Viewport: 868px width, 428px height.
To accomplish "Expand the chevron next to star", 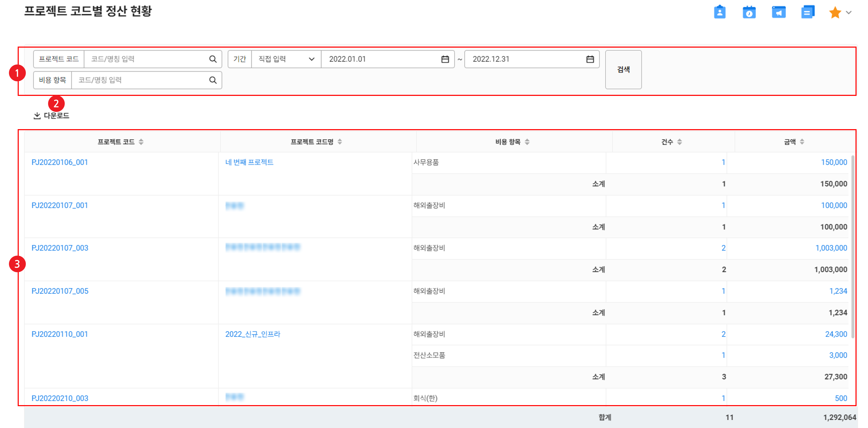I will [849, 13].
